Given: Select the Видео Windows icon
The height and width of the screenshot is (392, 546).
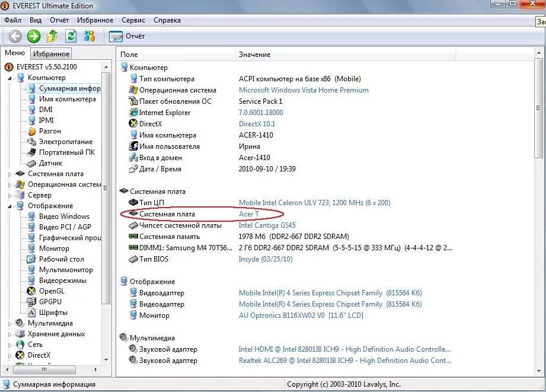Looking at the screenshot, I should tap(31, 216).
